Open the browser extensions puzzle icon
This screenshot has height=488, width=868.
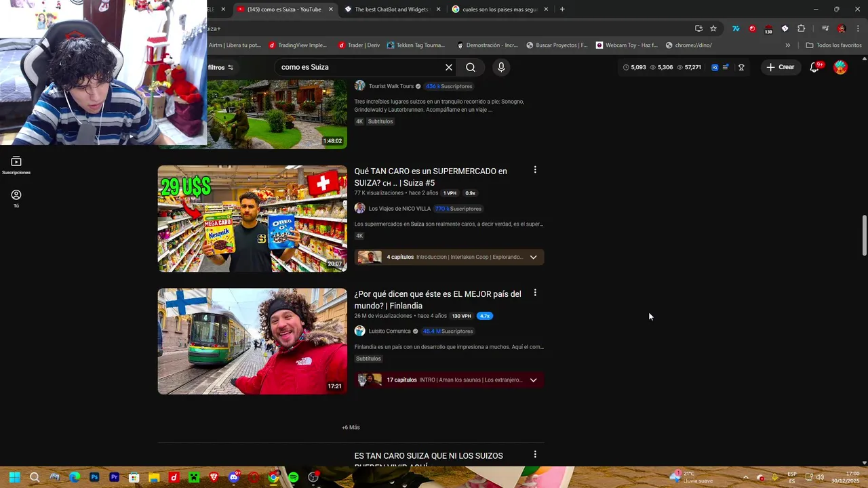(802, 28)
